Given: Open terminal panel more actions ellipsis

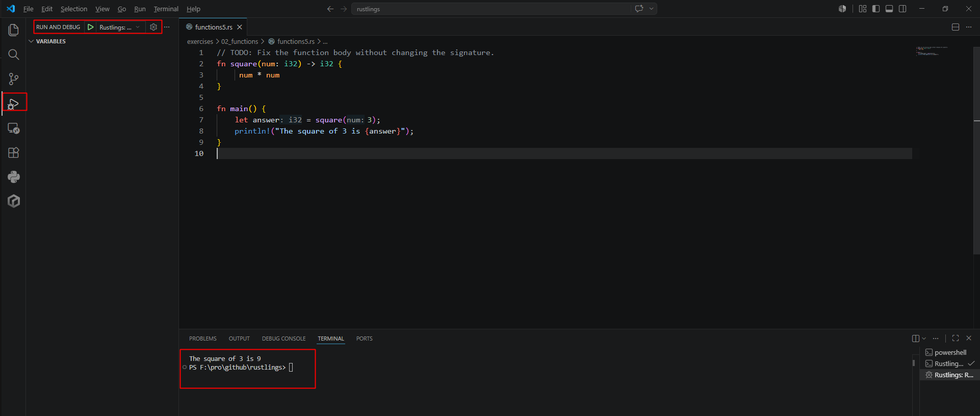Looking at the screenshot, I should pos(936,339).
